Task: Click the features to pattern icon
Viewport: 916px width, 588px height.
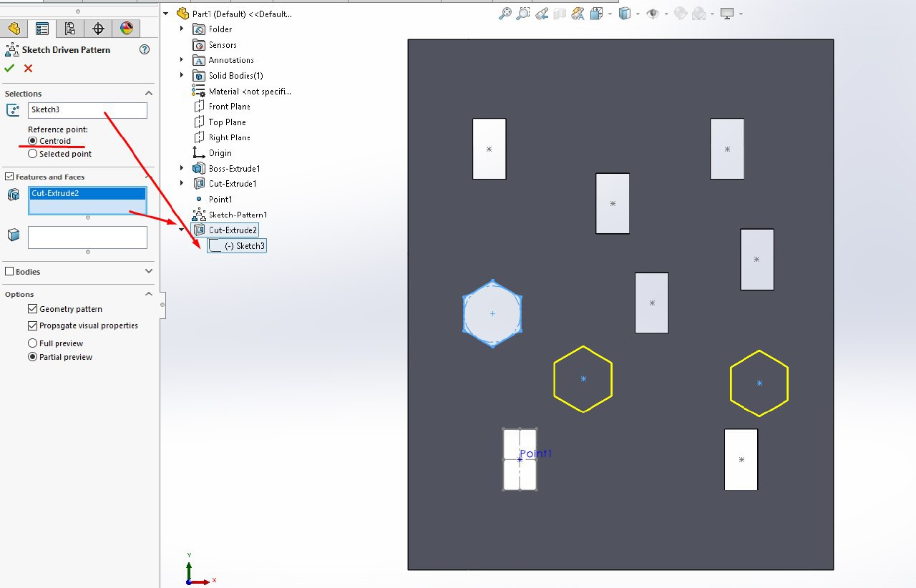Action: point(13,195)
